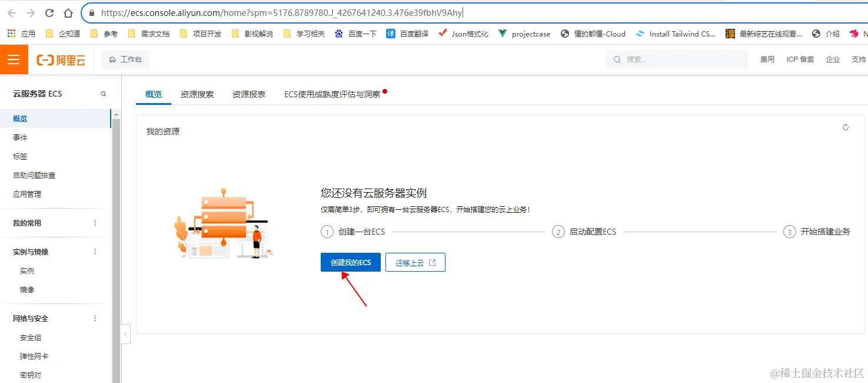Open the Json格式化 bookmark
Image resolution: width=868 pixels, height=383 pixels.
[x=464, y=34]
